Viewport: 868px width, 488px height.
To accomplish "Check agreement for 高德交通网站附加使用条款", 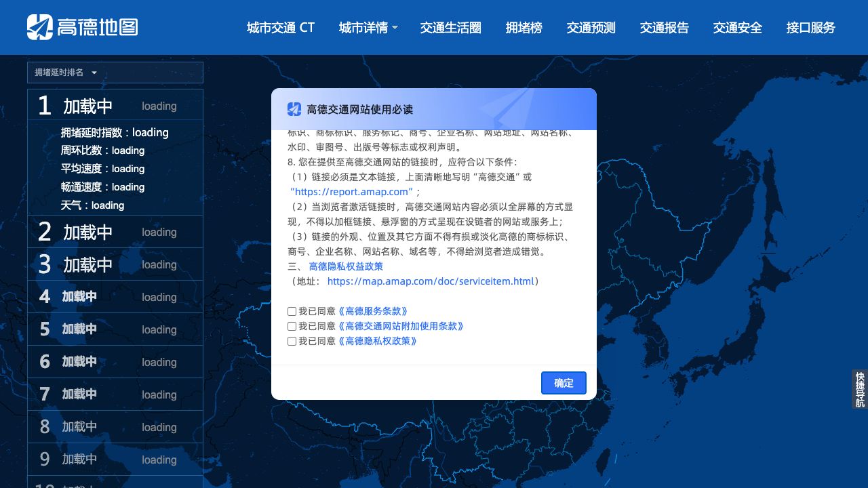I will coord(292,326).
